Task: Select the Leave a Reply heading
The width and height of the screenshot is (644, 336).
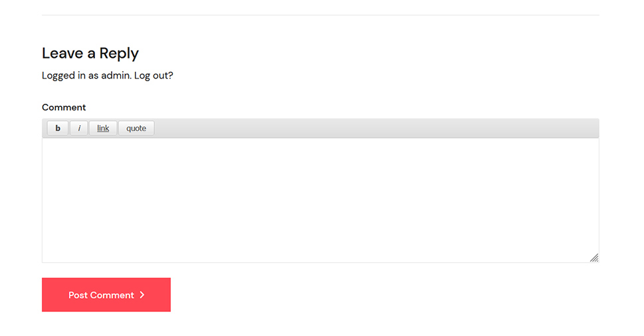Action: pos(90,53)
